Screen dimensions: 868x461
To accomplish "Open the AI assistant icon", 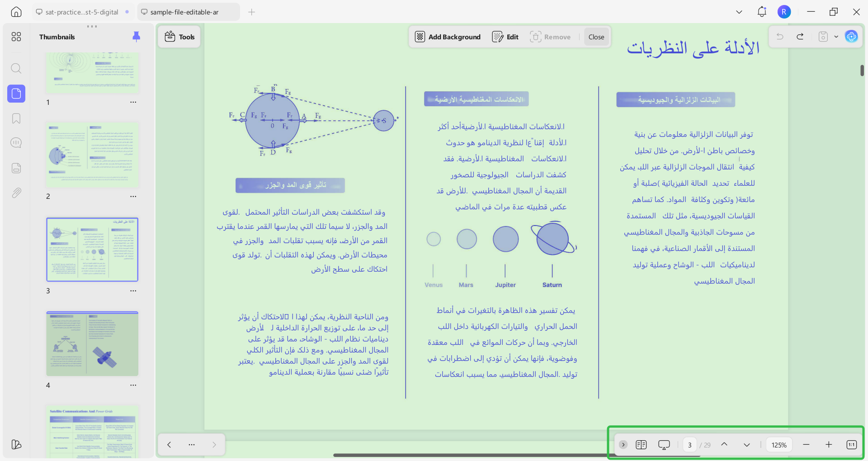I will click(852, 37).
